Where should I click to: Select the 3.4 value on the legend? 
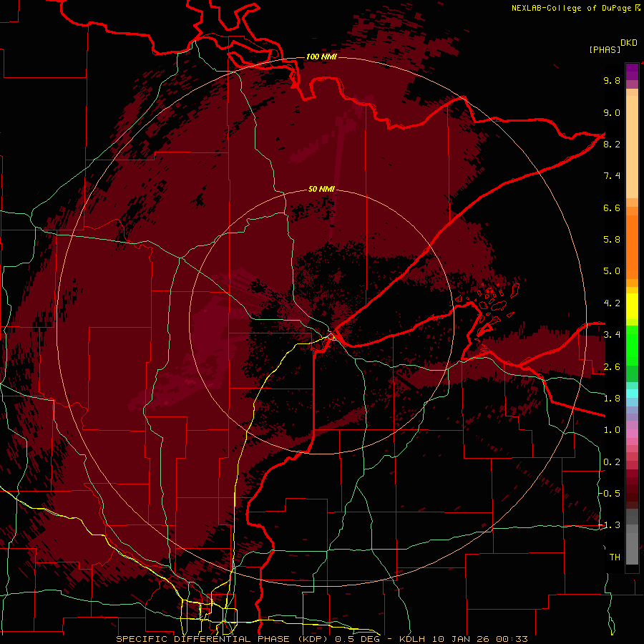coord(612,335)
